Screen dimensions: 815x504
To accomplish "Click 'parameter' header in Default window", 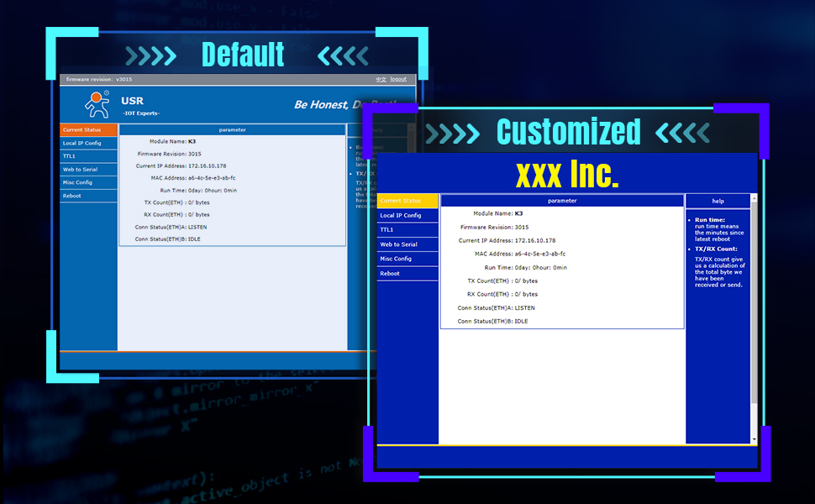I will point(233,130).
